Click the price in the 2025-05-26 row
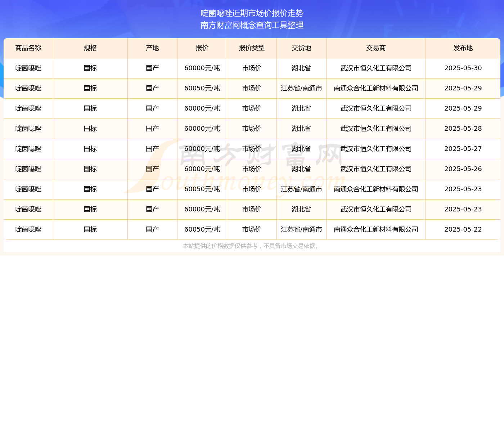This screenshot has width=504, height=434. 202,169
